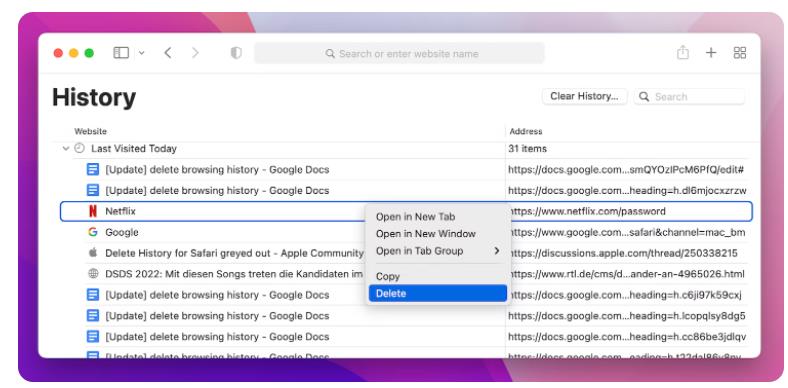Sort by the Address column header
Image resolution: width=788 pixels, height=388 pixels.
click(526, 132)
